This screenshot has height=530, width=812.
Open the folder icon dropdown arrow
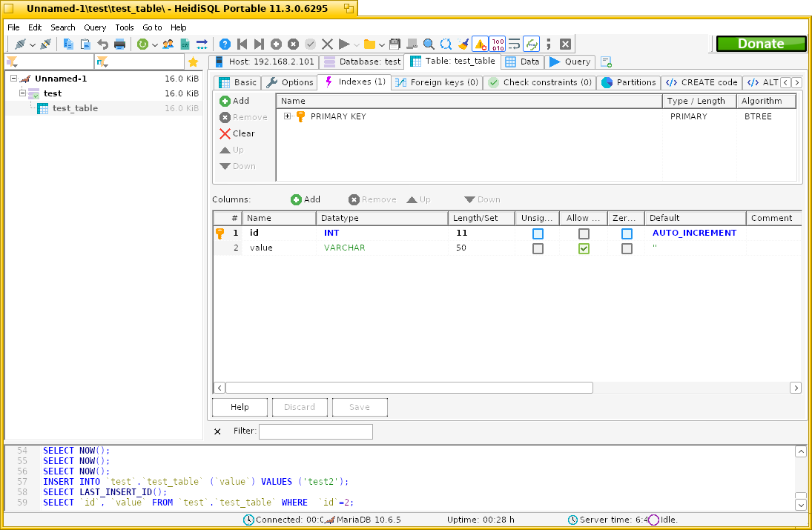(382, 45)
